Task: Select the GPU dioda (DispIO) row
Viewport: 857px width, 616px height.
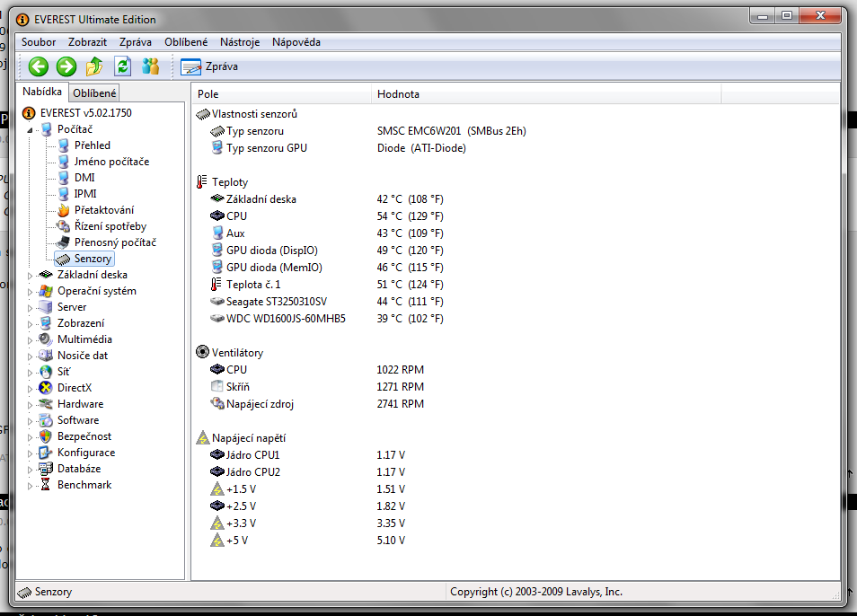Action: pos(326,251)
